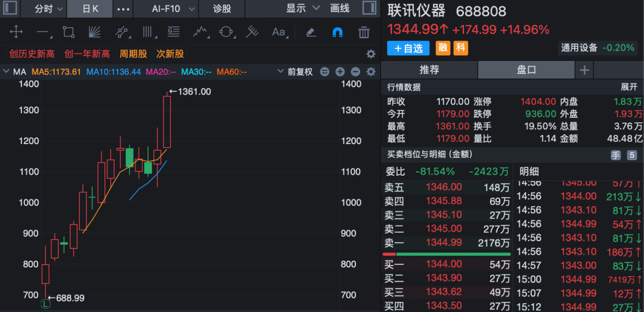The height and width of the screenshot is (312, 644).
Task: Click the plus icon beside 盘口 tab
Action: 584,70
